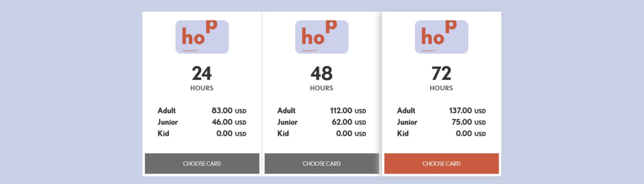The width and height of the screenshot is (644, 184).
Task: Click the Kid label in 24 hours card
Action: coord(163,133)
